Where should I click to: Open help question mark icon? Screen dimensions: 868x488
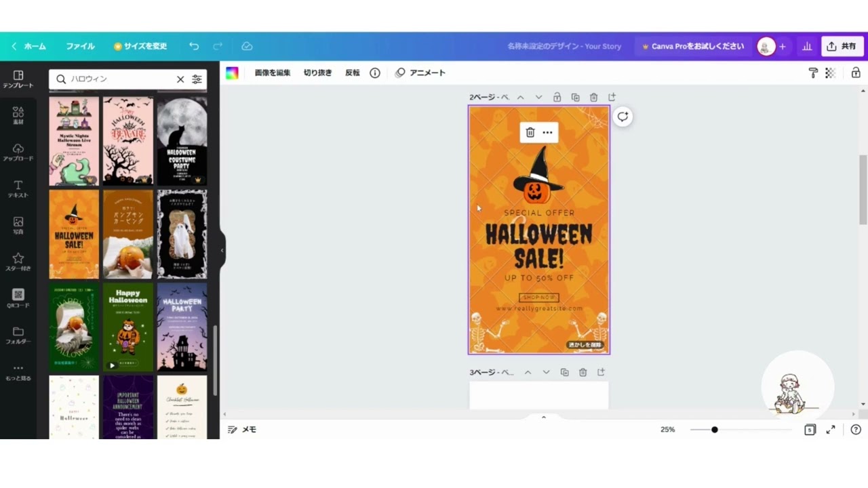pyautogui.click(x=856, y=430)
